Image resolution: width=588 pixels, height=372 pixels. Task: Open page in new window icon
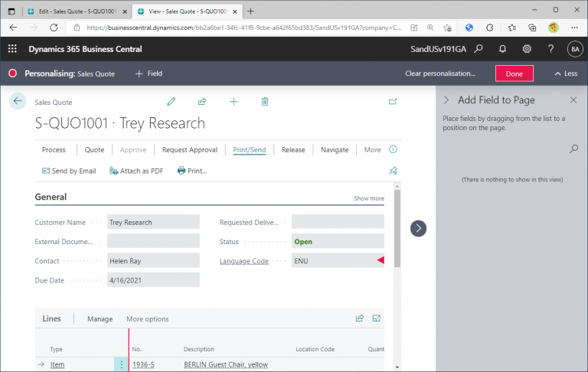(x=393, y=102)
